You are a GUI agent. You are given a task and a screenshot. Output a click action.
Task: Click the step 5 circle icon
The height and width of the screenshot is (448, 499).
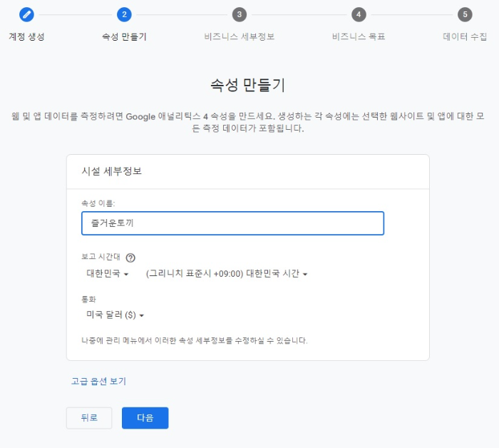click(x=465, y=15)
